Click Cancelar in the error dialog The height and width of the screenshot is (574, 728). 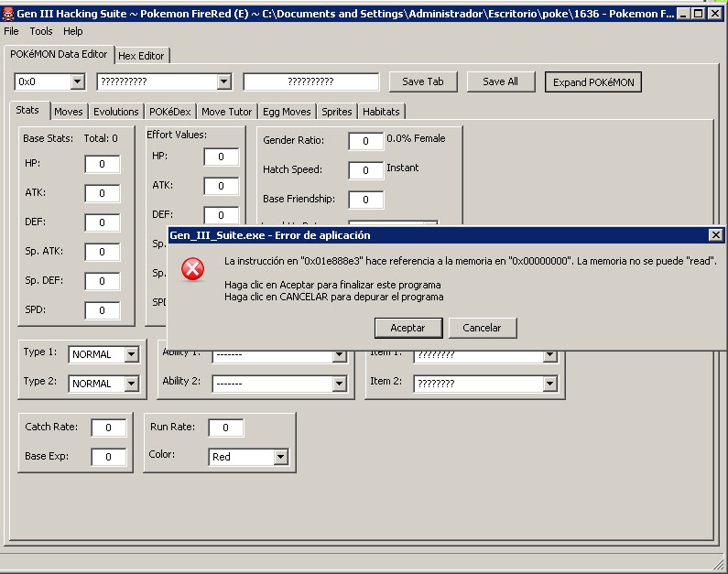(482, 328)
